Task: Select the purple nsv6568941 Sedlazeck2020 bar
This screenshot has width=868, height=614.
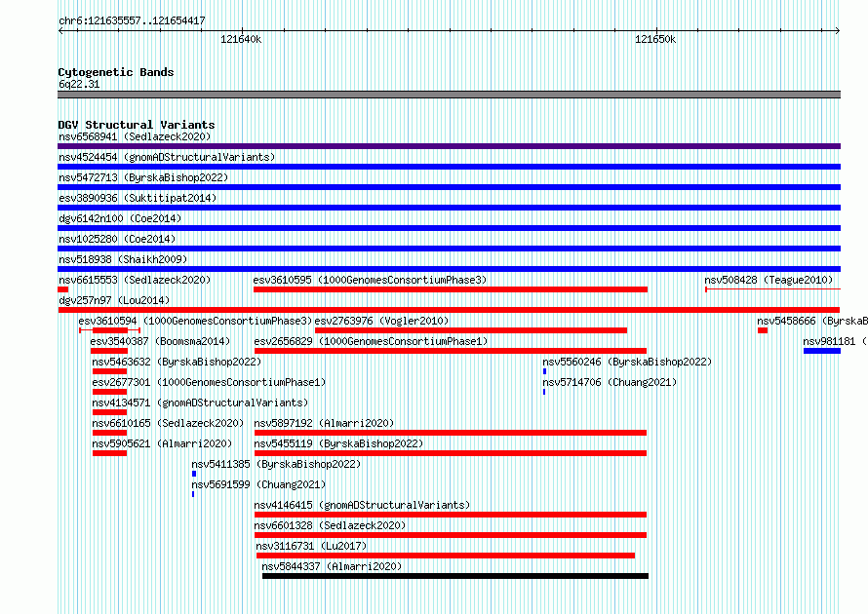Action: pyautogui.click(x=449, y=146)
